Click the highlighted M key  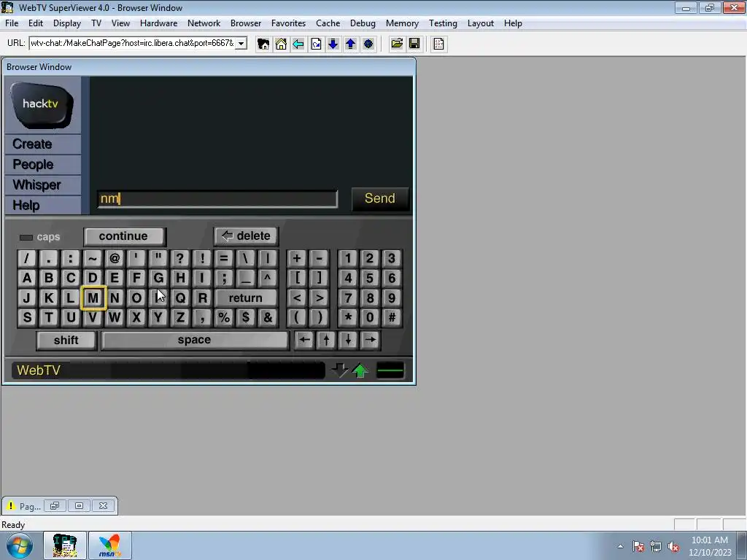coord(93,298)
